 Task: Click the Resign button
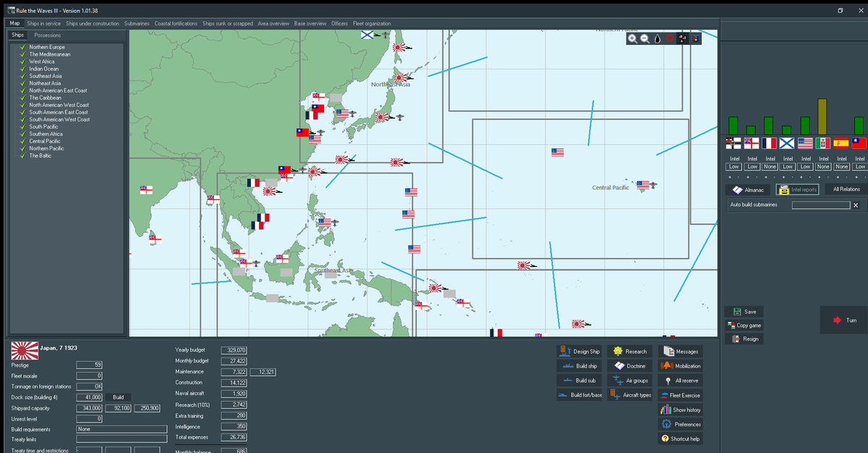744,339
